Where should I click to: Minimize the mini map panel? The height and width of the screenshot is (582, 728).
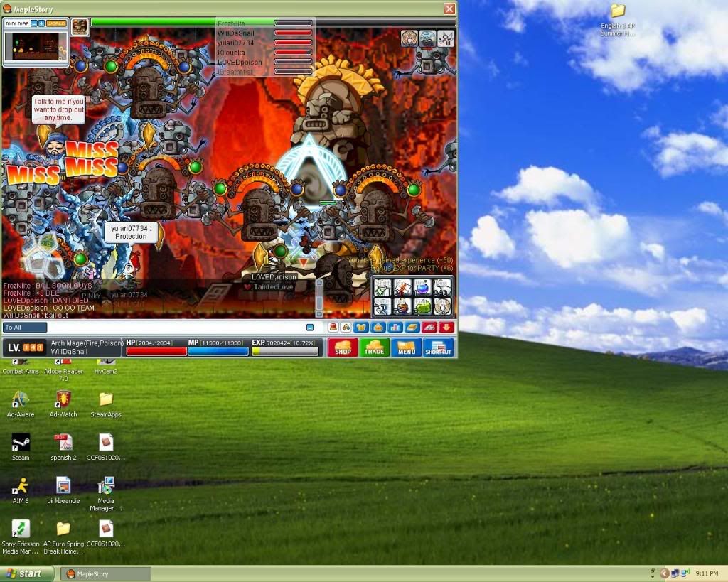click(34, 23)
